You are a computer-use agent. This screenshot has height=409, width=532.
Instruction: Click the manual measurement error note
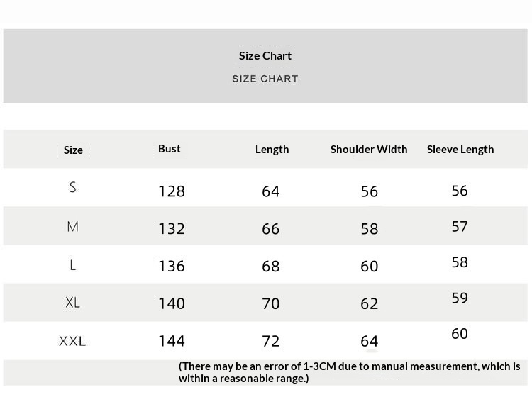click(x=349, y=372)
